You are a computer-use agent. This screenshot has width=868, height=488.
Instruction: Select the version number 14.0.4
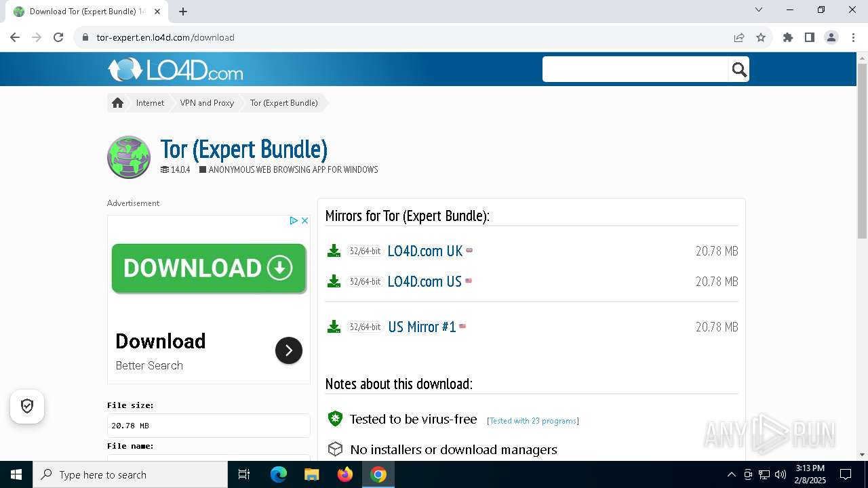[x=180, y=169]
